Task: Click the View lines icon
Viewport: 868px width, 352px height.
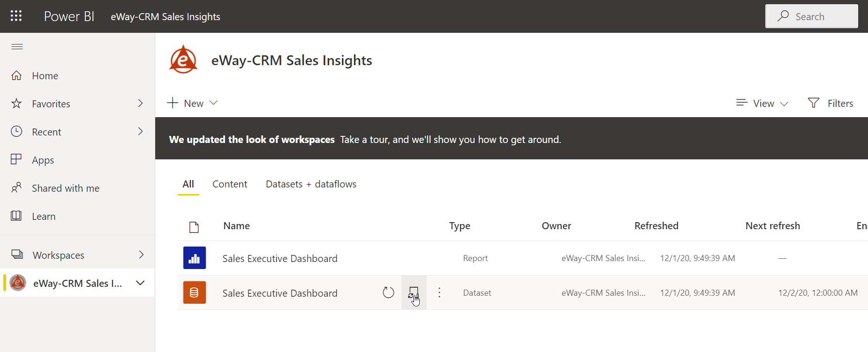Action: 741,103
